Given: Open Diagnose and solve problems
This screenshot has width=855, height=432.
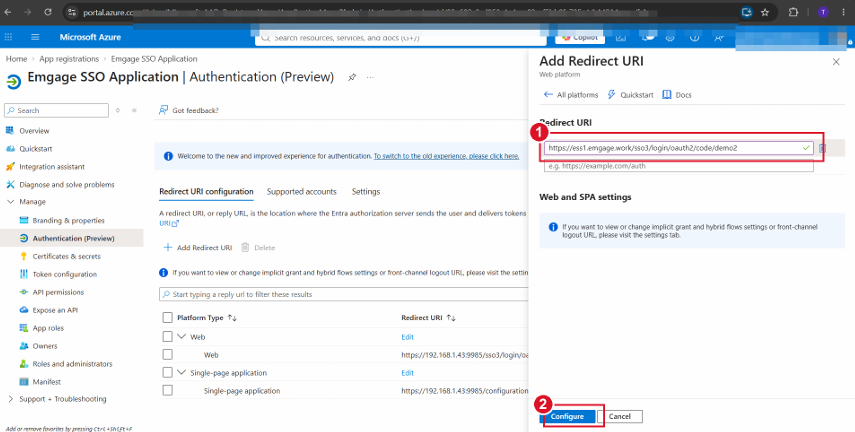Looking at the screenshot, I should (67, 185).
